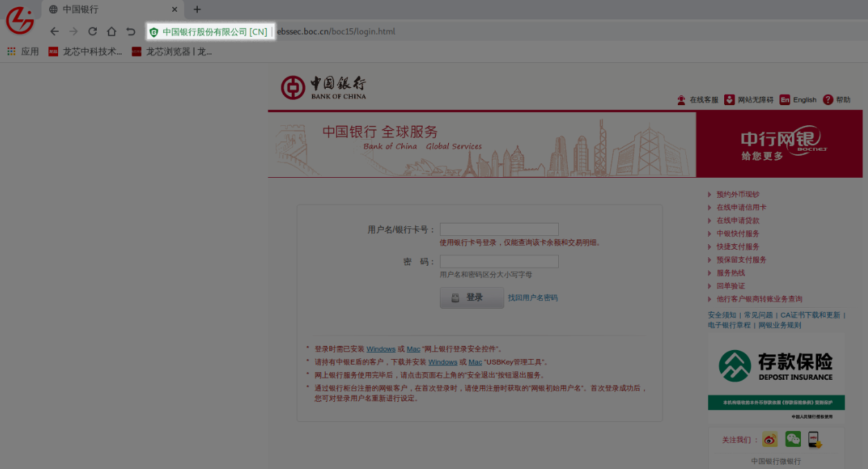Image resolution: width=868 pixels, height=469 pixels.
Task: Download Windows USBKey management tool
Action: [x=443, y=362]
